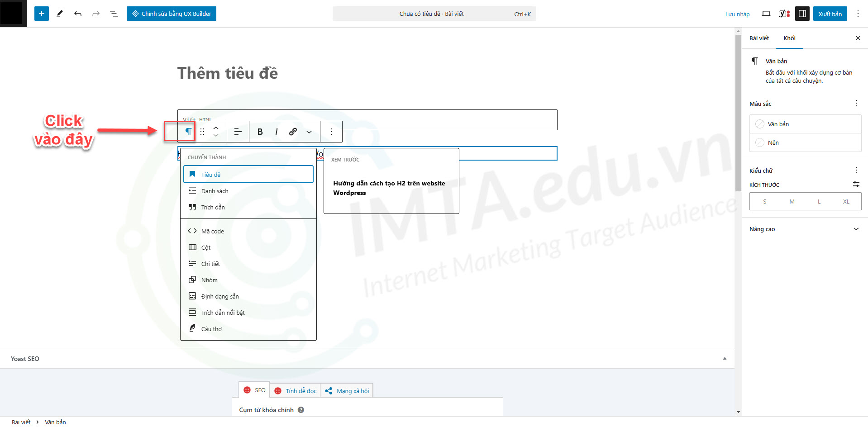The width and height of the screenshot is (868, 427).
Task: Click the Xuất bản publish button
Action: pos(830,14)
